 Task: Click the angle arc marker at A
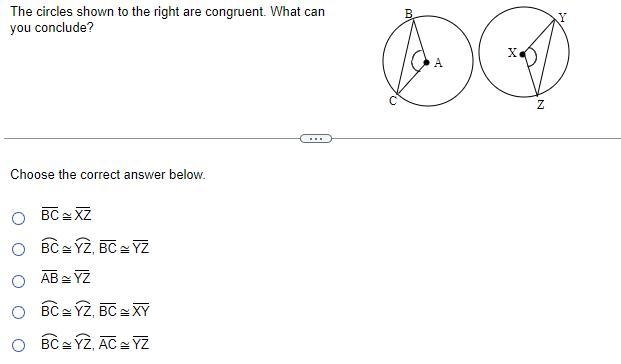pos(417,61)
